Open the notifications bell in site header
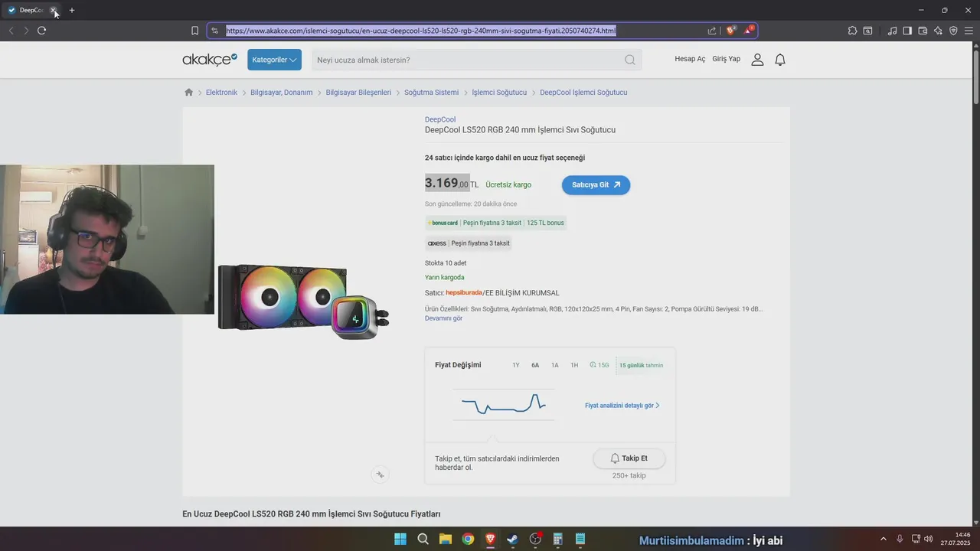Screen dimensions: 980x551 pyautogui.click(x=780, y=60)
